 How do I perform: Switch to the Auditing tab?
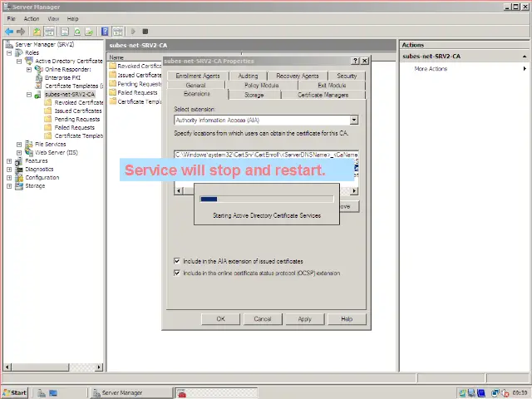point(248,76)
